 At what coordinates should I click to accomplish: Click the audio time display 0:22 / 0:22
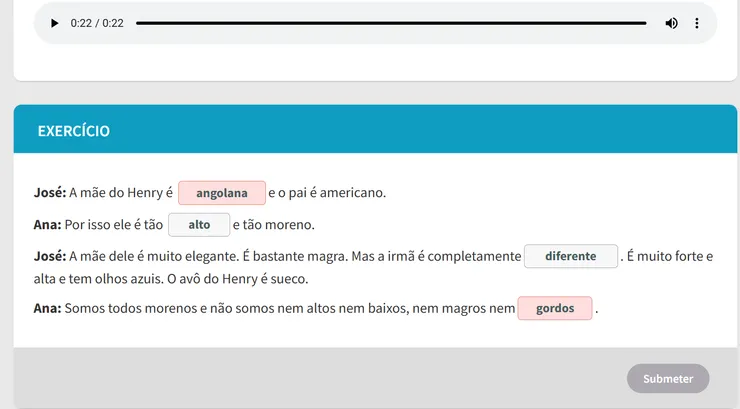97,23
